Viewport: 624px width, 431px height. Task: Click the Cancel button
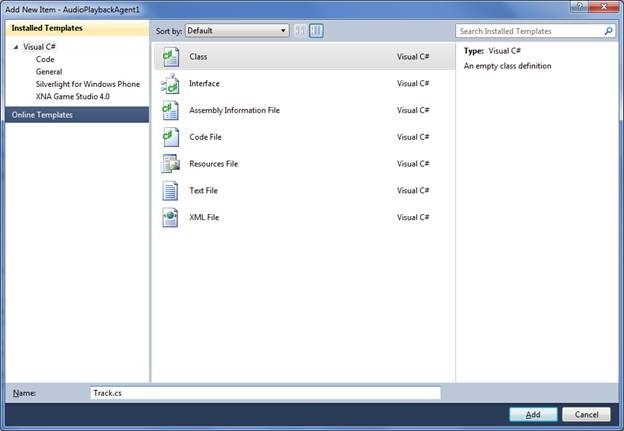586,414
